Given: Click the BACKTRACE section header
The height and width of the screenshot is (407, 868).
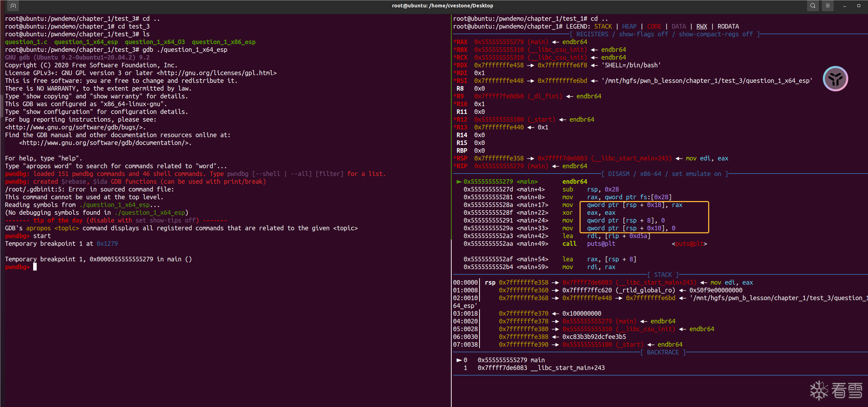Looking at the screenshot, I should tap(663, 352).
